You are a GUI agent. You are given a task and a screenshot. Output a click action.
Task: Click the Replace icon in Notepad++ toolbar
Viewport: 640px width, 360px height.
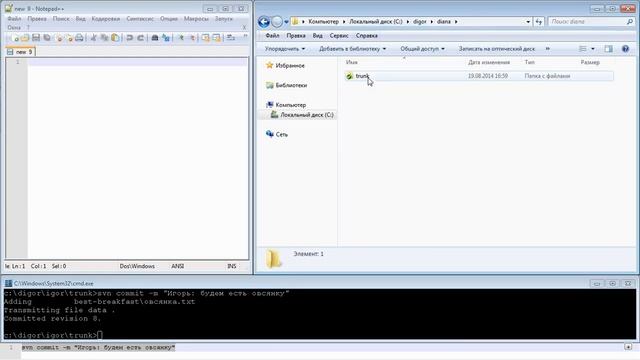point(166,38)
